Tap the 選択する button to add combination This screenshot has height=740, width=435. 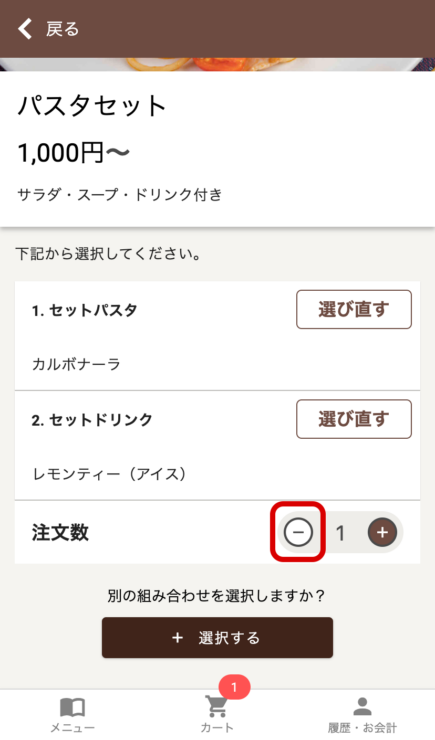(218, 638)
